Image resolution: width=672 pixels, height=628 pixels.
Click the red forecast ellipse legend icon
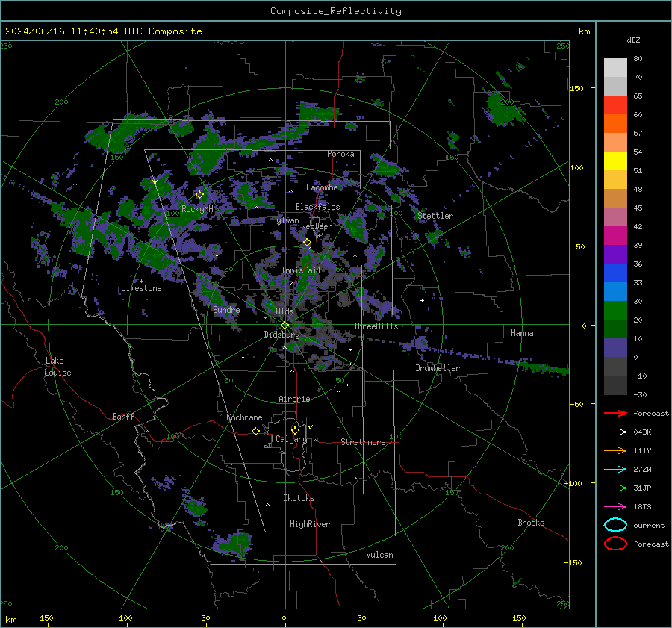(x=615, y=544)
